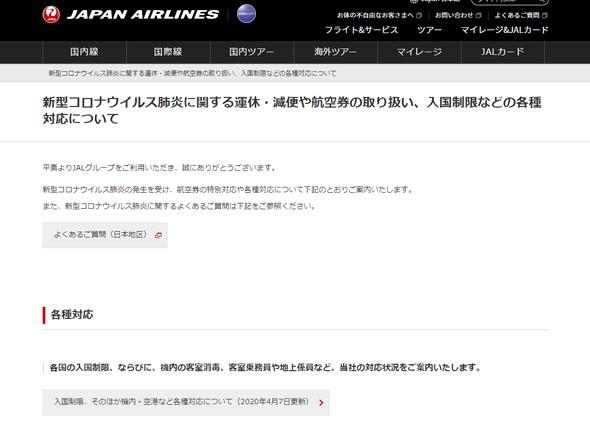Click the JAPAN AIRLINES wordmark

tap(143, 14)
